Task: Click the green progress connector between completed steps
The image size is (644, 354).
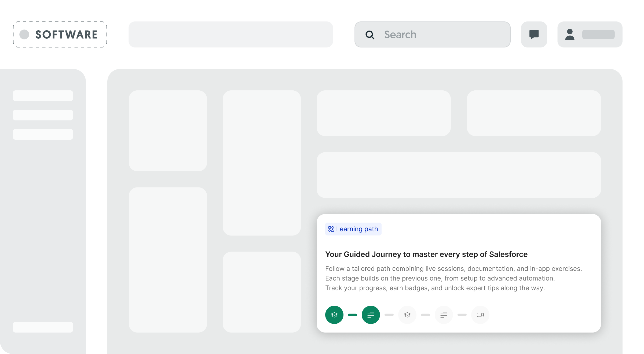Action: click(352, 315)
